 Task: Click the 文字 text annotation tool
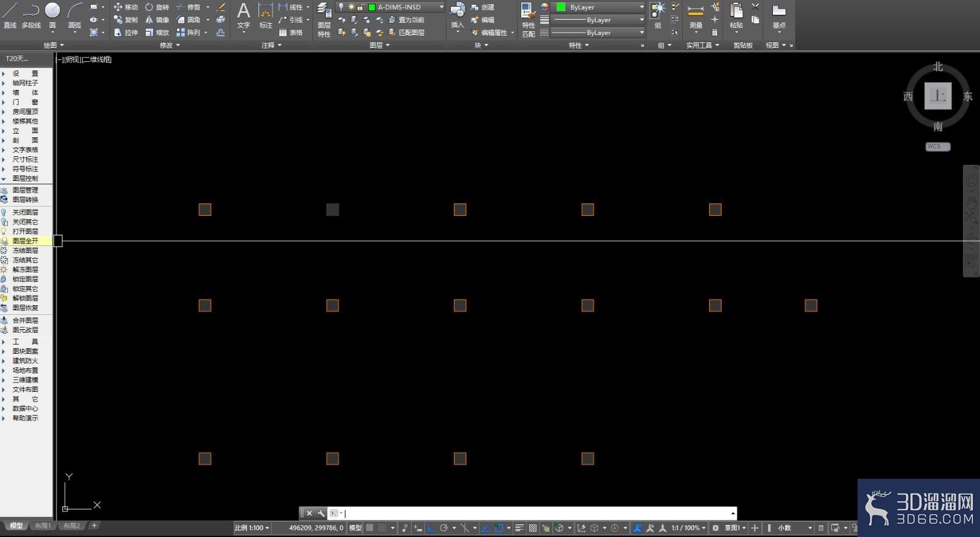(243, 16)
